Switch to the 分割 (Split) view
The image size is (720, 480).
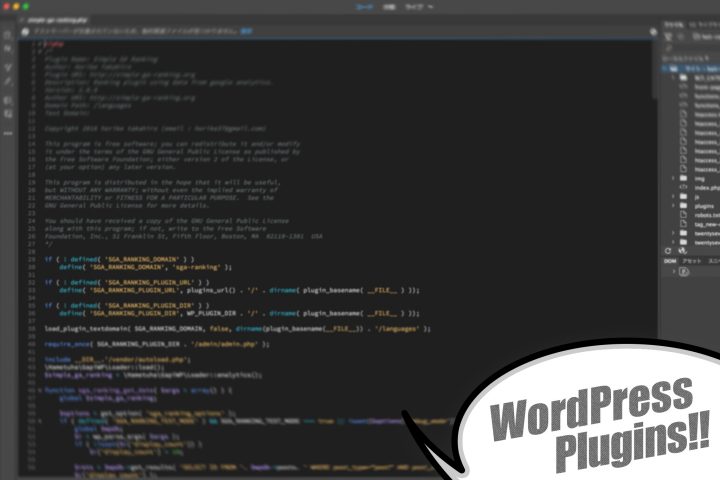[x=389, y=7]
